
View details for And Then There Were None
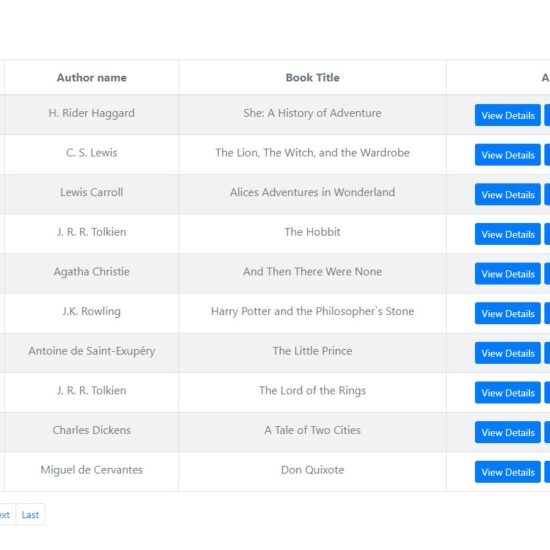point(508,274)
